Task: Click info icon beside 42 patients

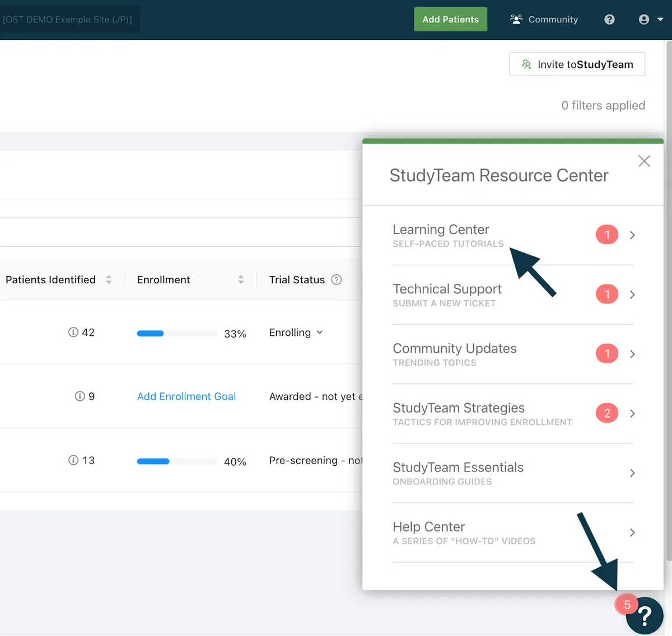Action: coord(73,332)
